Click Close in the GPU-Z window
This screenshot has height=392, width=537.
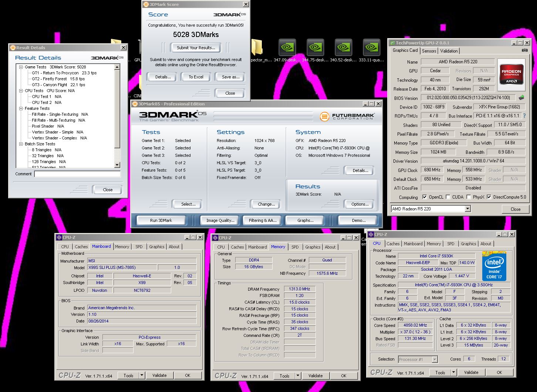(516, 209)
